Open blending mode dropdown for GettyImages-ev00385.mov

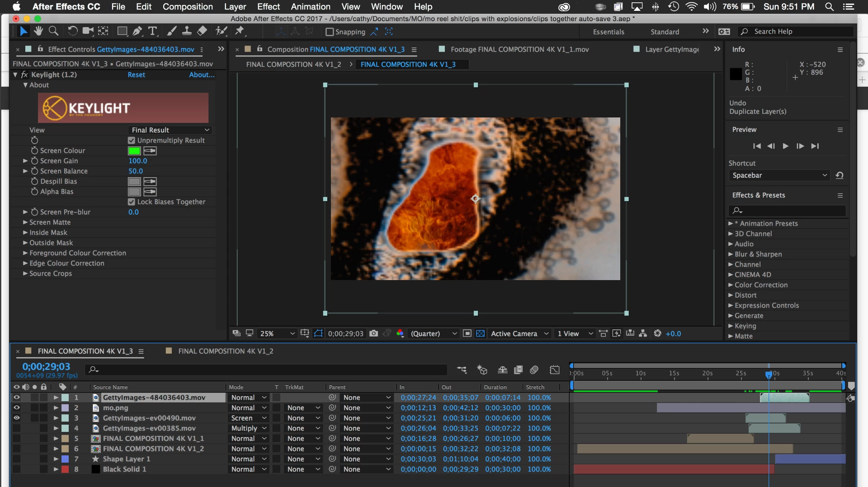[248, 428]
